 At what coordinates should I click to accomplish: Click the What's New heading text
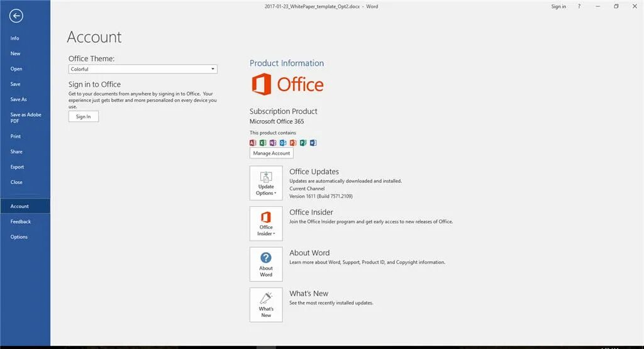pyautogui.click(x=309, y=294)
